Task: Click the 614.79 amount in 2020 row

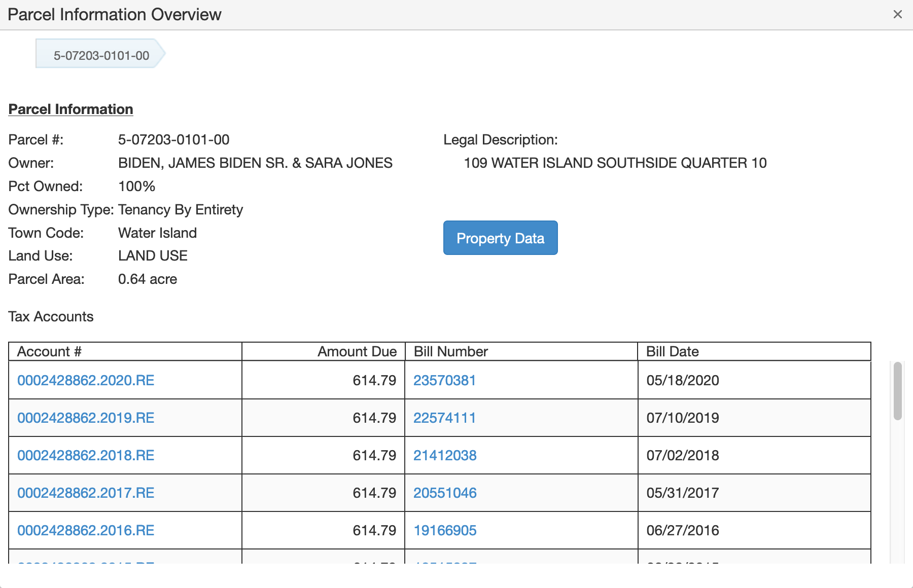Action: (x=374, y=380)
